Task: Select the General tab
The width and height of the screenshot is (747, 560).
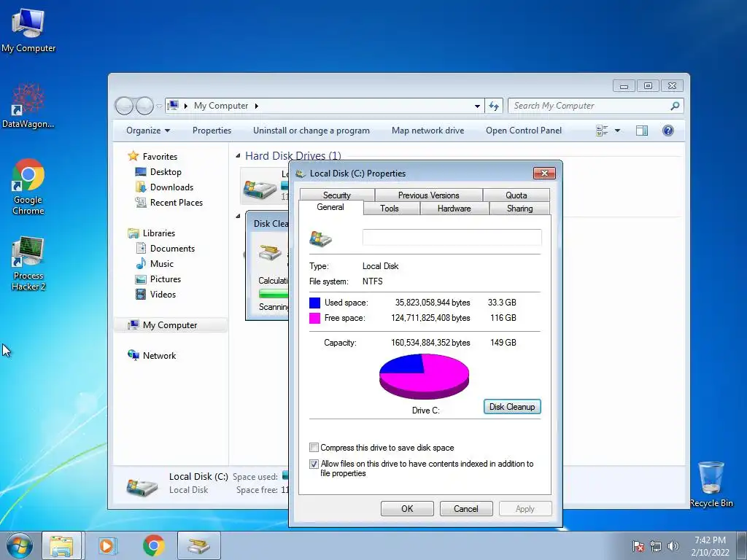Action: coord(330,208)
